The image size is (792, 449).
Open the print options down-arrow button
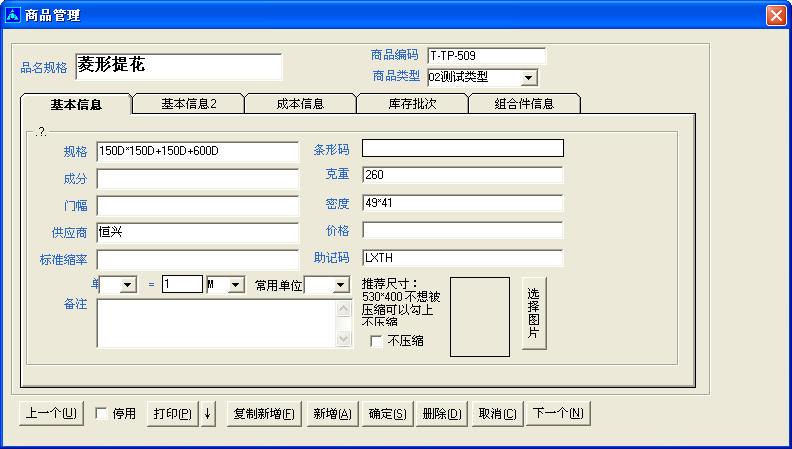click(x=208, y=414)
